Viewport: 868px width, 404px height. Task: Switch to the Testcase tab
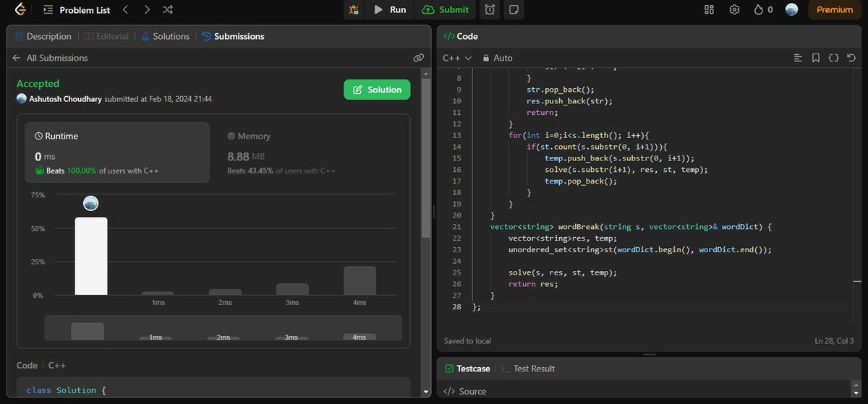467,369
